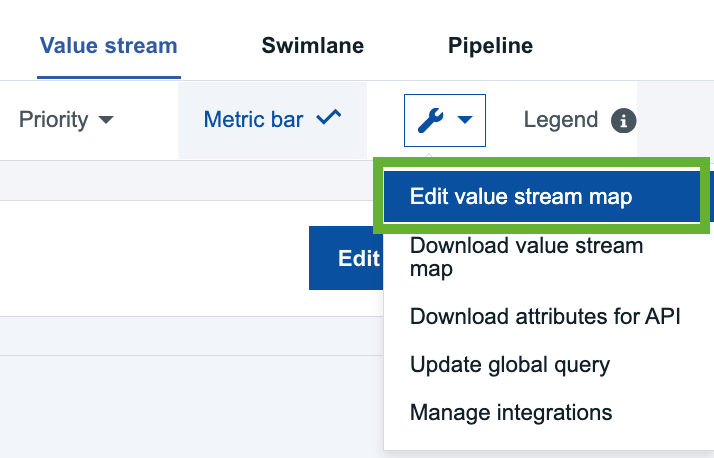Image resolution: width=714 pixels, height=458 pixels.
Task: Expand the Priority dropdown
Action: [x=66, y=120]
